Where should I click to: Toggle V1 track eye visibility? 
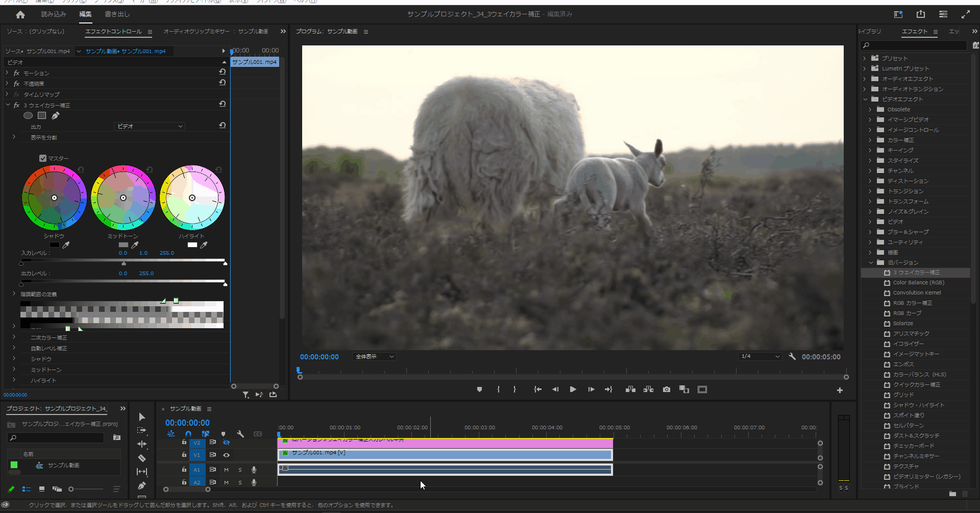pos(226,455)
